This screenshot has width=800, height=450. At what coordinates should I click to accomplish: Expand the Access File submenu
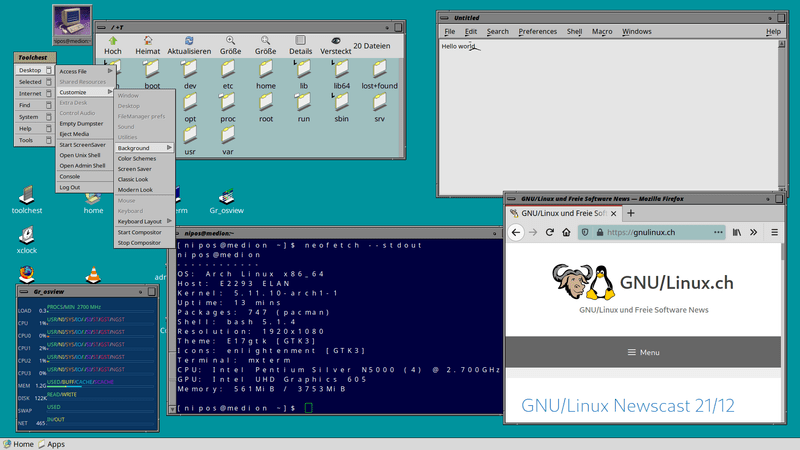(x=85, y=71)
